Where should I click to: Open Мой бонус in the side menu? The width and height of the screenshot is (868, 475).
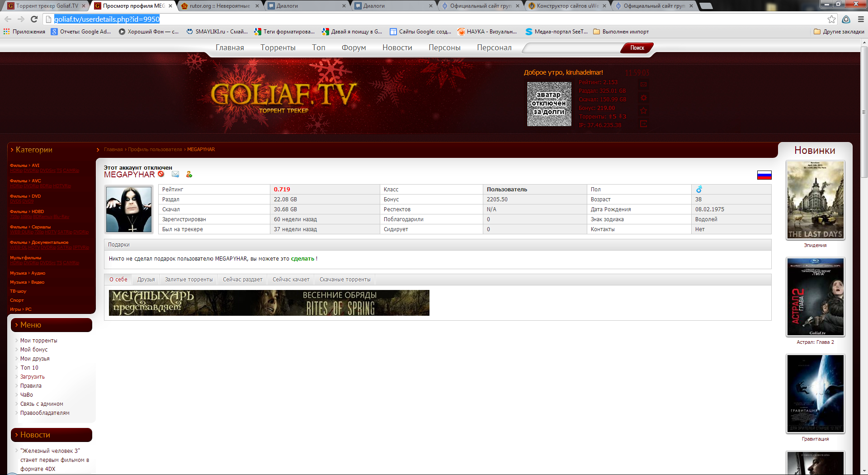[34, 350]
